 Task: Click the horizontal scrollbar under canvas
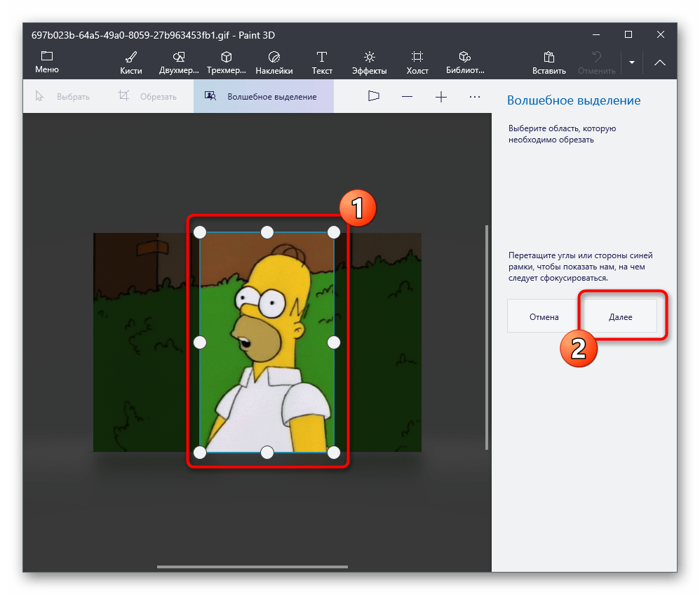(253, 566)
